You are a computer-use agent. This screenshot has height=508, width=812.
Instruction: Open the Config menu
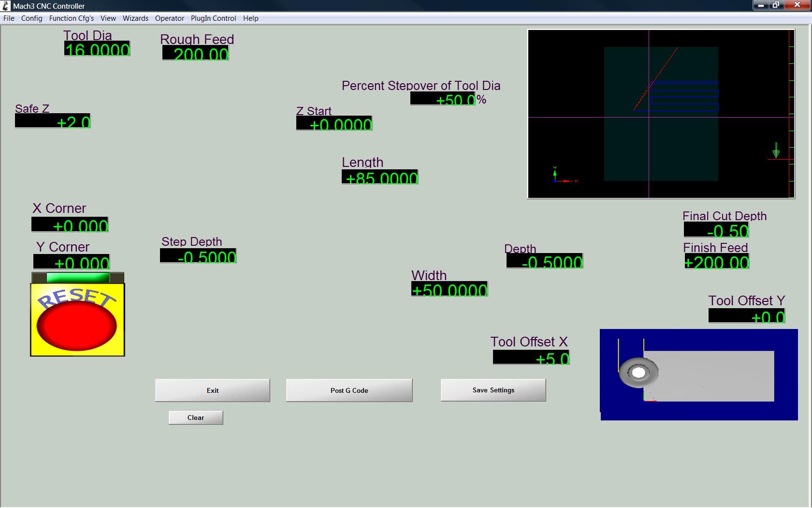tap(32, 18)
